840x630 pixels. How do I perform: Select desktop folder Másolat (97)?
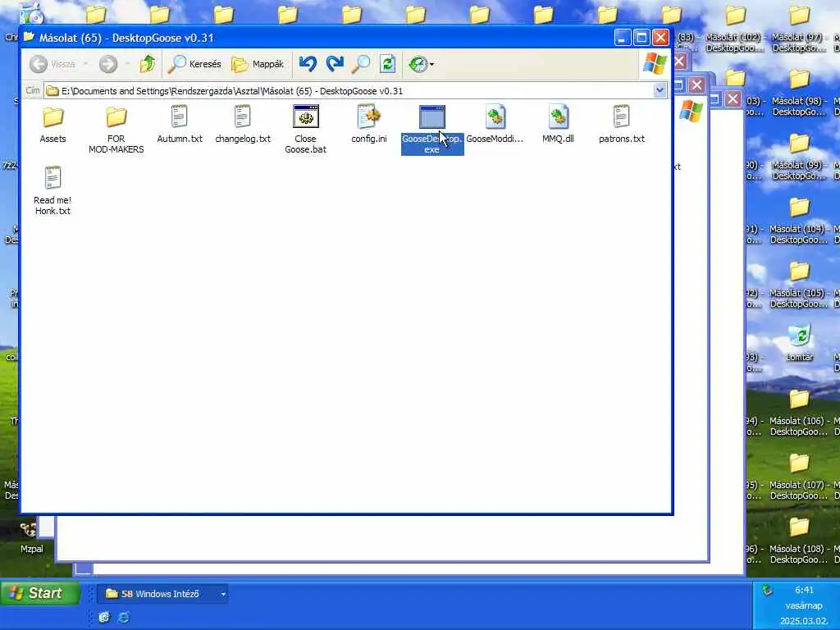[799, 30]
